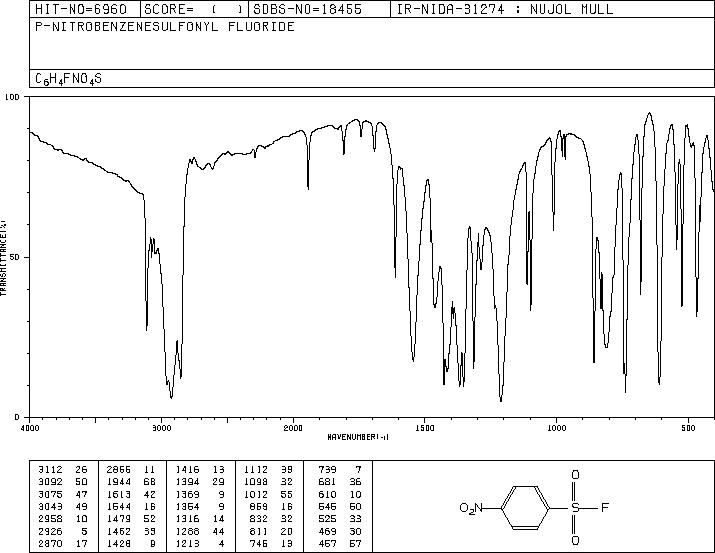715x553 pixels.
Task: Select the 3112 peak row in table
Action: coord(63,470)
